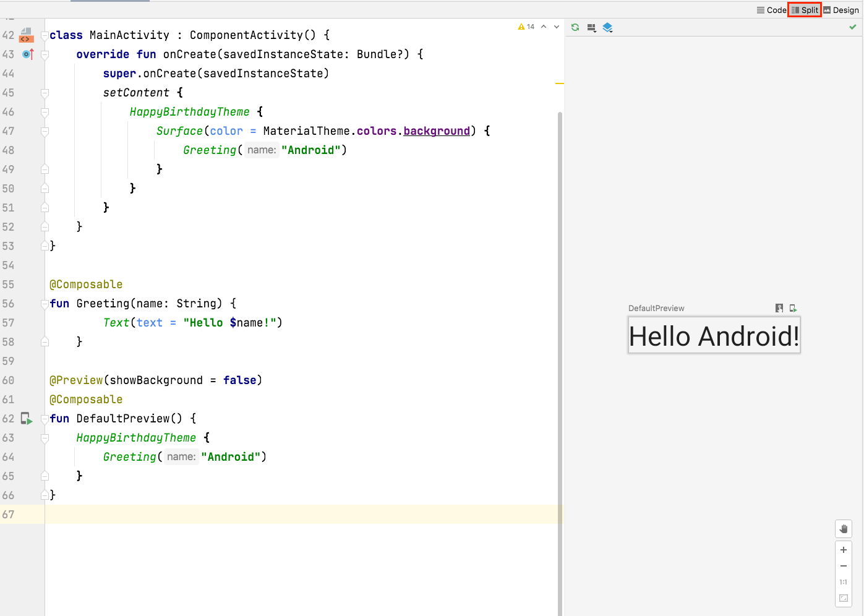Click the Hello Android! preview render

tap(714, 336)
